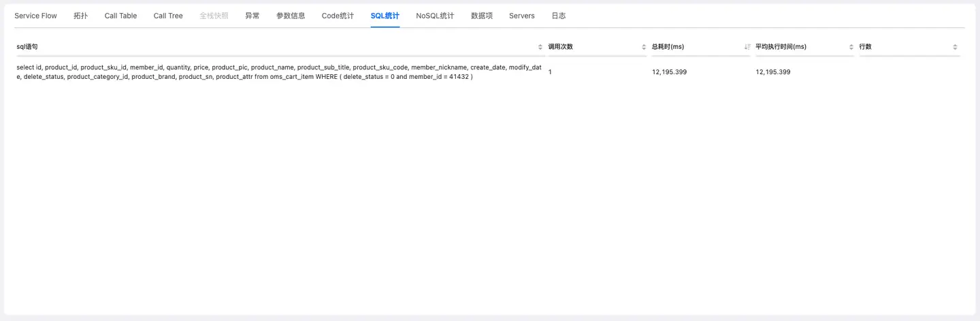Sort rows using the 行数 sort icon

click(x=955, y=47)
